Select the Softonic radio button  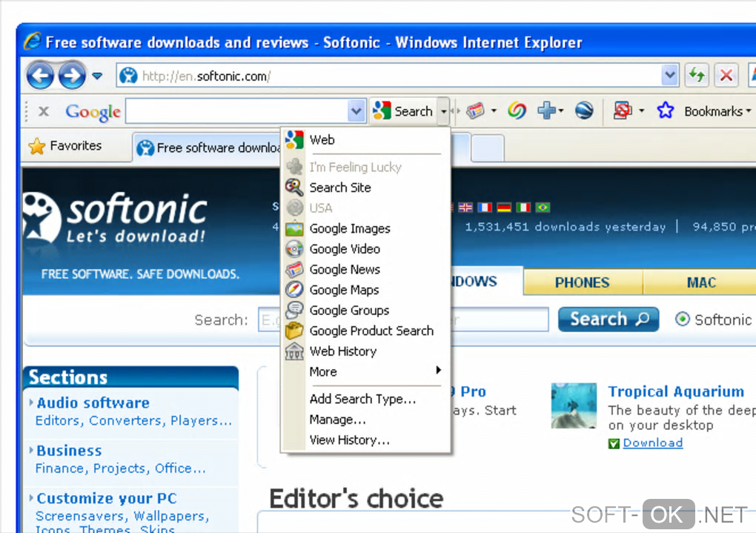[x=682, y=320]
